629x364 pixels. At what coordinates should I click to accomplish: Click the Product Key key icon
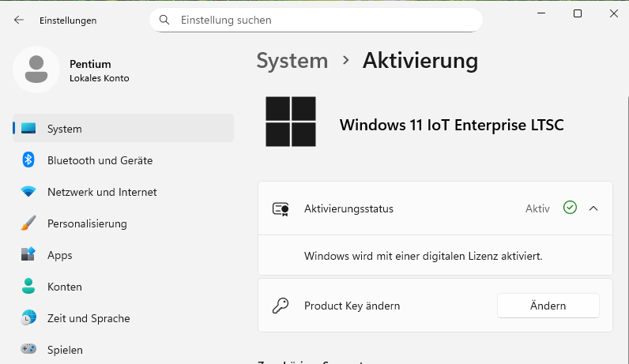(281, 306)
